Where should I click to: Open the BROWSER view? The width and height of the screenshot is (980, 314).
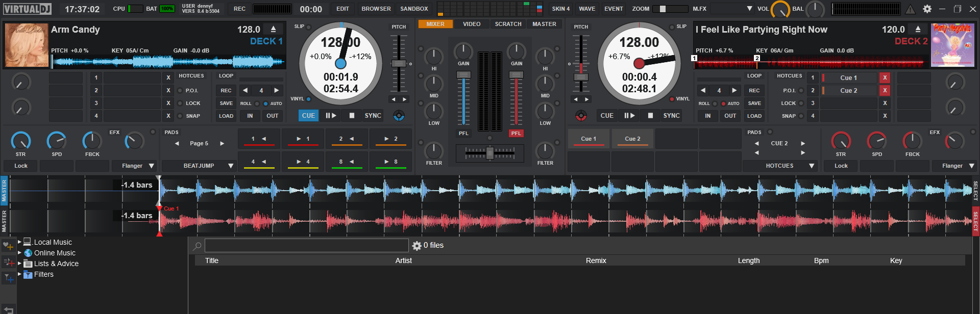[x=376, y=9]
